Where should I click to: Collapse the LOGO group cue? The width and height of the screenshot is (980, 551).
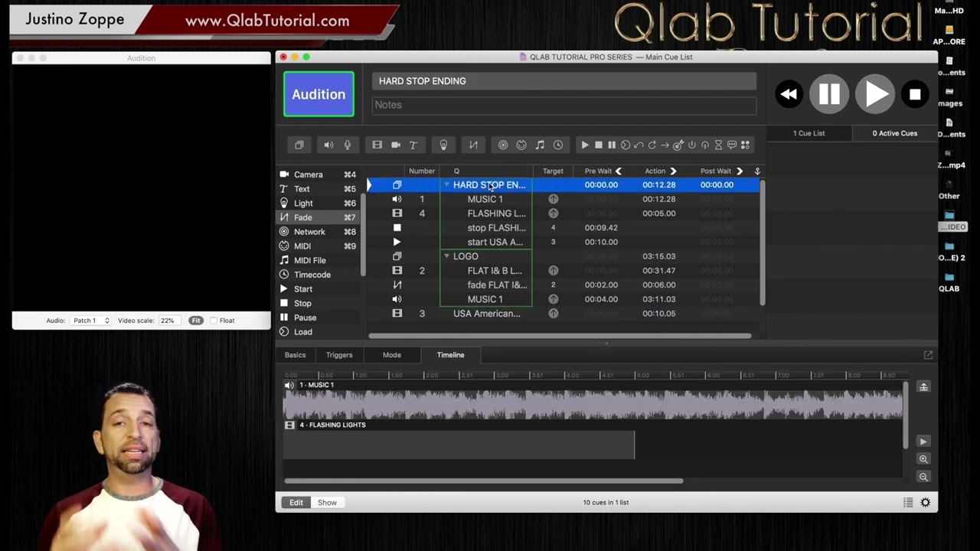(446, 256)
